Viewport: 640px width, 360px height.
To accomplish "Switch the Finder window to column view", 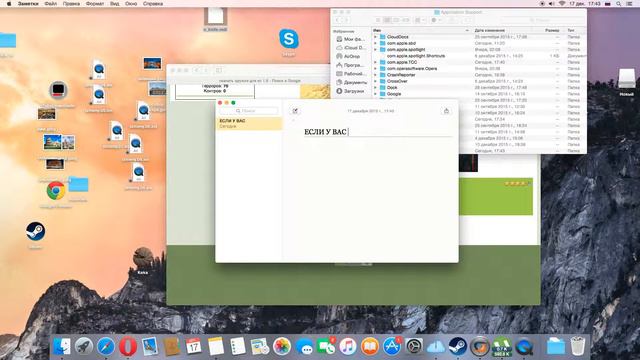I will click(396, 20).
